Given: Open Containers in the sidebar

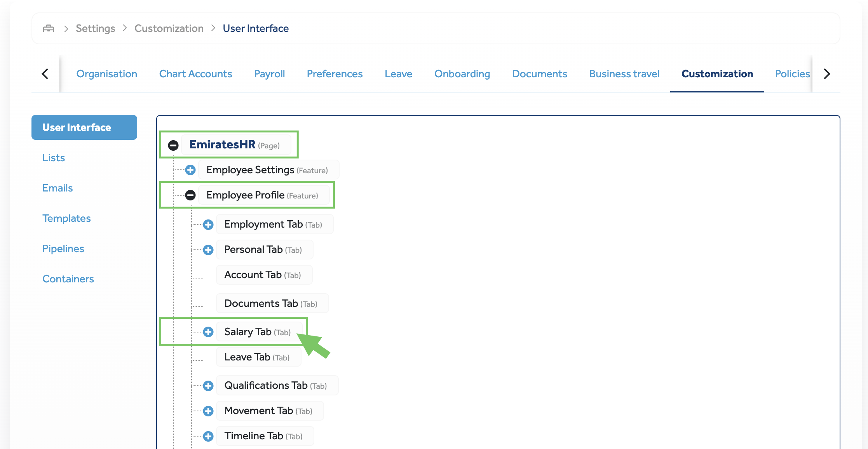Looking at the screenshot, I should (68, 279).
